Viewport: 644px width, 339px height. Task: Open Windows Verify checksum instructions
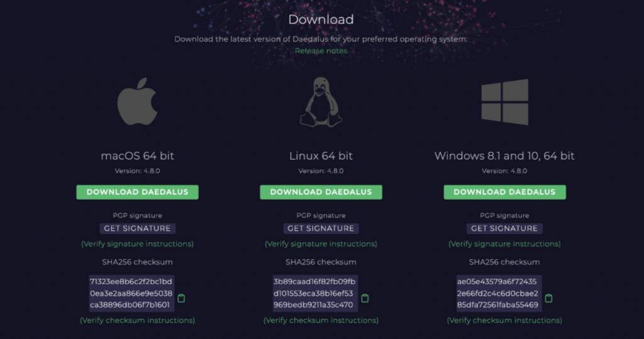click(x=504, y=320)
